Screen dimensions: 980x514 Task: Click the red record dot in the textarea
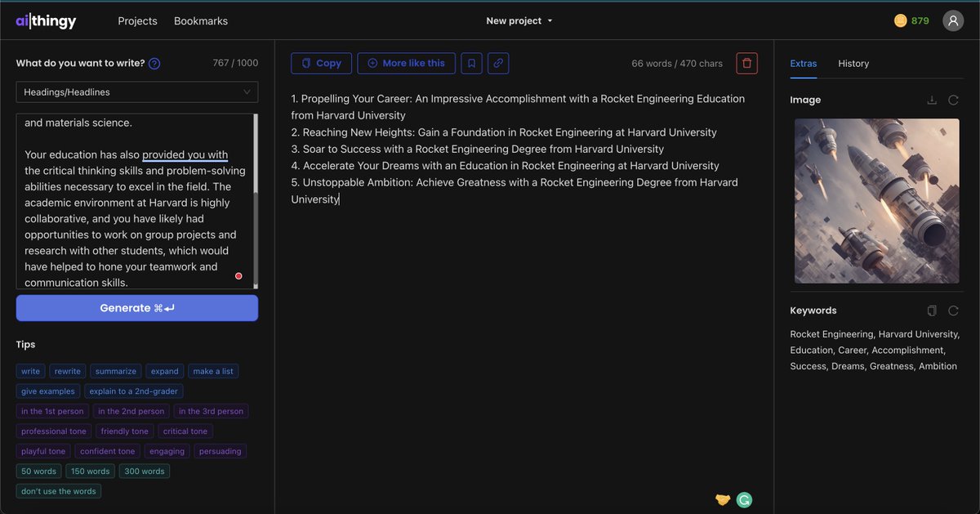[238, 276]
